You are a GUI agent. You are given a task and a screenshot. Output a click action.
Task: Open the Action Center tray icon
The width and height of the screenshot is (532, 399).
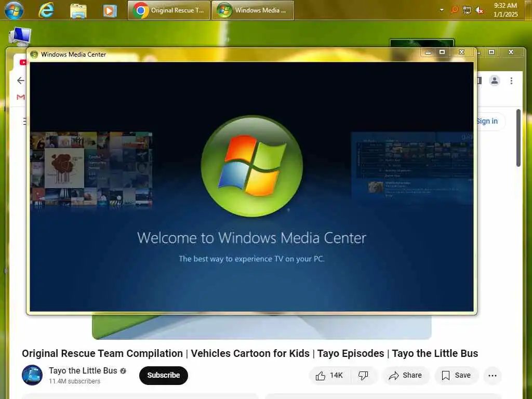coord(454,10)
